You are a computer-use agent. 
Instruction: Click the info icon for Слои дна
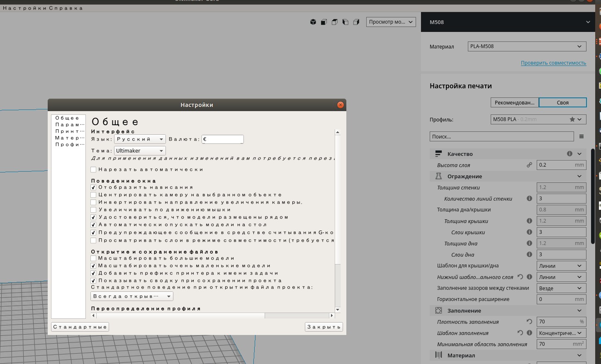pyautogui.click(x=529, y=255)
